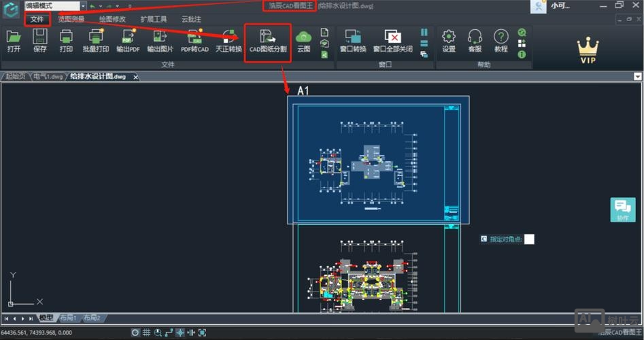Switch to the 览图测量 ribbon tab
644x340 pixels.
[71, 19]
